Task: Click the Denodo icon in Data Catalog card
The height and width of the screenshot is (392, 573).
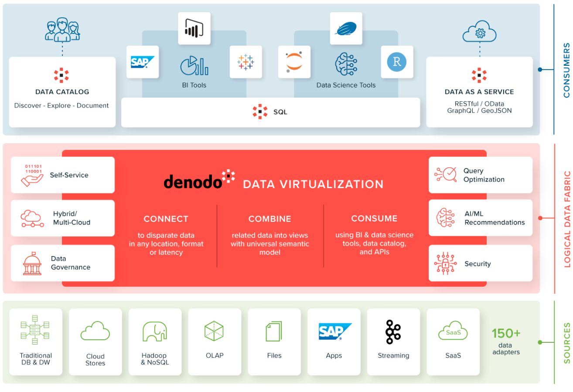Action: click(x=62, y=75)
